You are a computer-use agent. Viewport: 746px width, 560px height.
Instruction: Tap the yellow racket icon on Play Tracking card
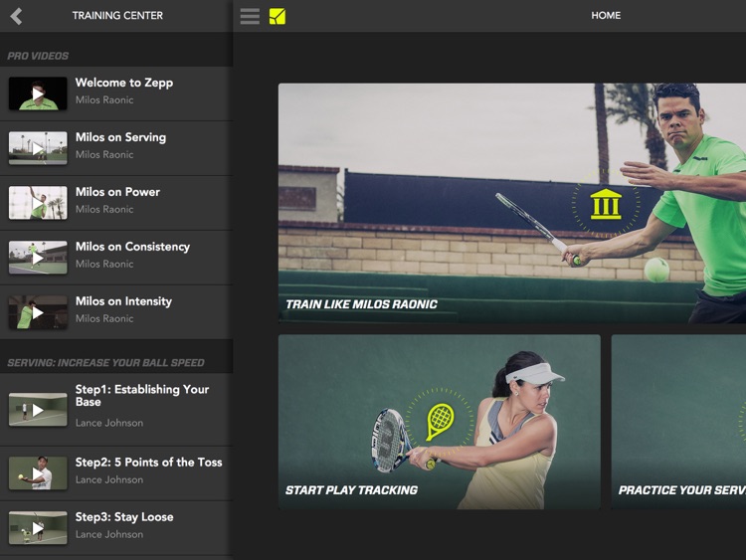pyautogui.click(x=440, y=422)
